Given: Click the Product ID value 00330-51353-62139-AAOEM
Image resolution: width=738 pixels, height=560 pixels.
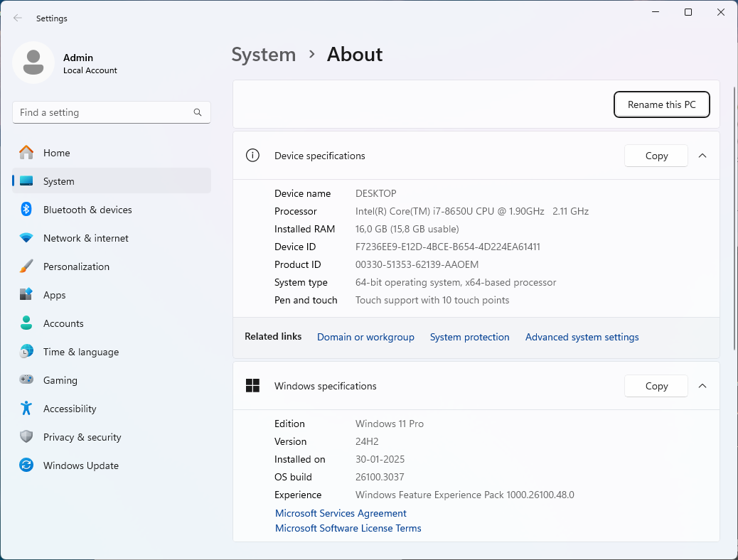Looking at the screenshot, I should (417, 264).
